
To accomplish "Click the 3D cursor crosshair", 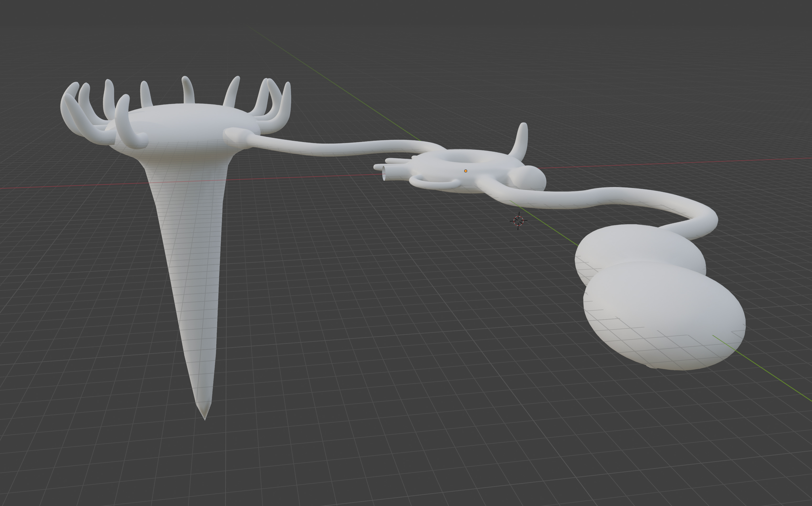I will [x=518, y=221].
